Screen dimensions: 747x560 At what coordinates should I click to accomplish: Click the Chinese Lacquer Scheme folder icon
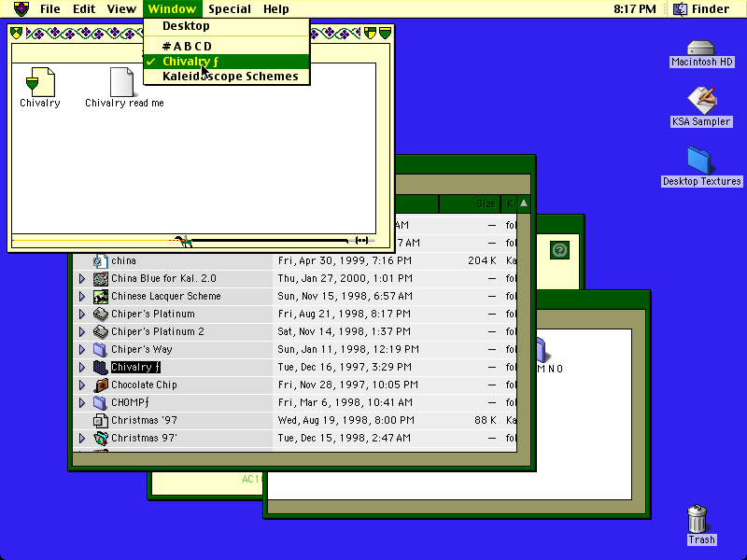(x=101, y=296)
